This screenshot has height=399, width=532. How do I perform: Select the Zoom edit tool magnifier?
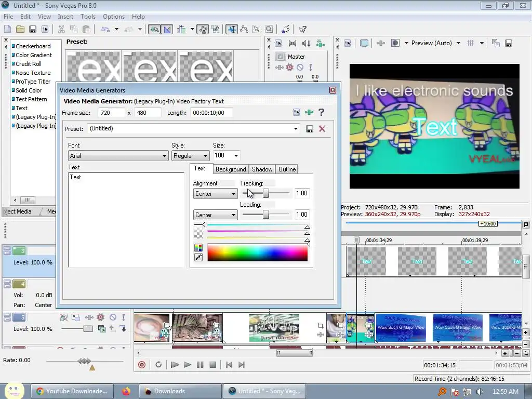point(269,29)
